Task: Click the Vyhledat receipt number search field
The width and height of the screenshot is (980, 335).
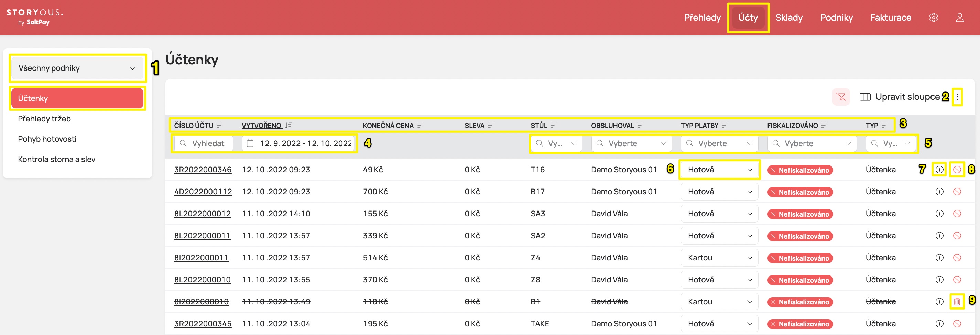Action: (x=204, y=143)
